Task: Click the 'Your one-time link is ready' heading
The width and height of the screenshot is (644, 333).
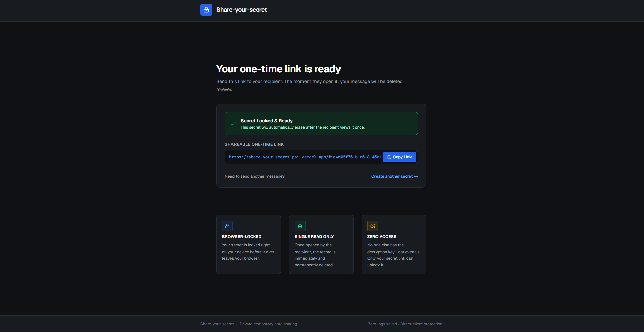Action: 279,69
